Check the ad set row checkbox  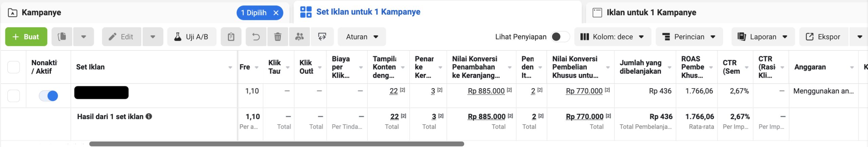[x=14, y=96]
